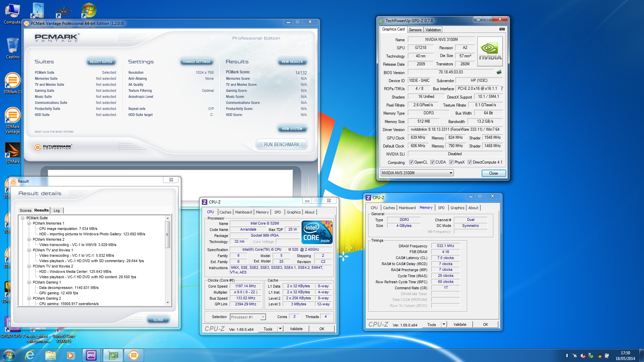Screen dimensions: 644x362
Task: Toggle the CUDA checkbox in GPU-Z
Action: 432,162
